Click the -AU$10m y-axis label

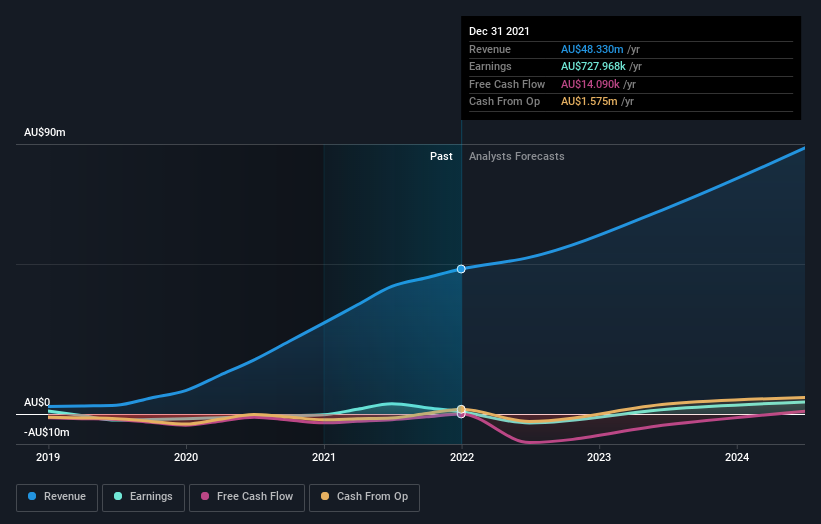coord(47,432)
